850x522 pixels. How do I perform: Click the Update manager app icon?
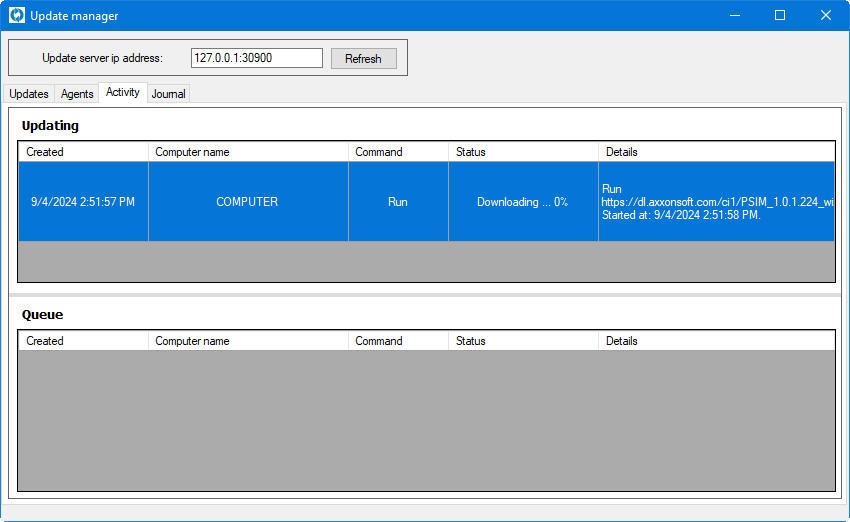(x=16, y=15)
